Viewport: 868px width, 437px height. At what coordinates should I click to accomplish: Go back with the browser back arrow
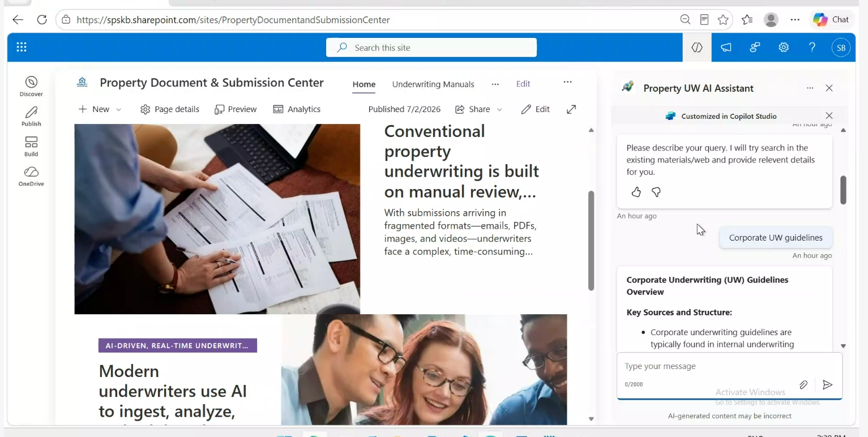[18, 20]
